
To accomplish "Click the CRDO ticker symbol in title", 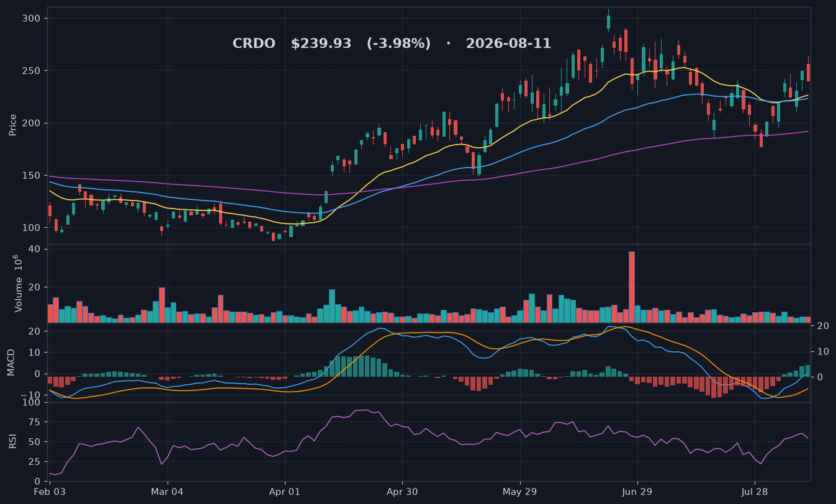I will (x=254, y=44).
